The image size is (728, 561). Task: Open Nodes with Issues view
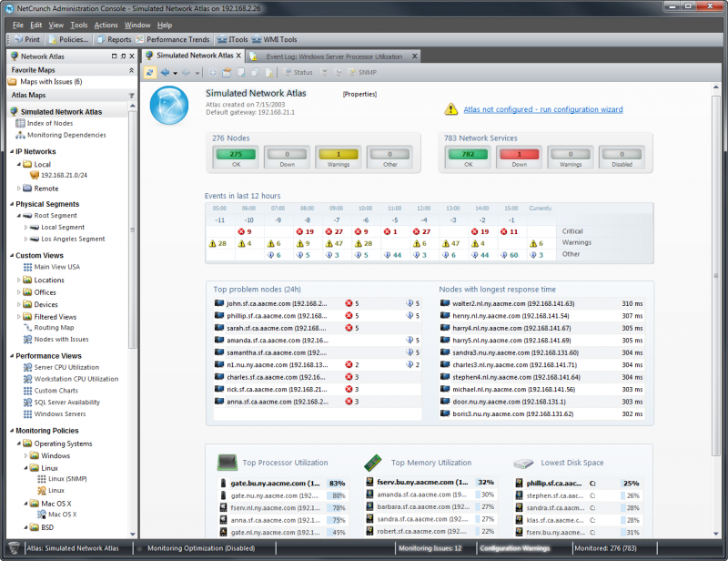[56, 340]
